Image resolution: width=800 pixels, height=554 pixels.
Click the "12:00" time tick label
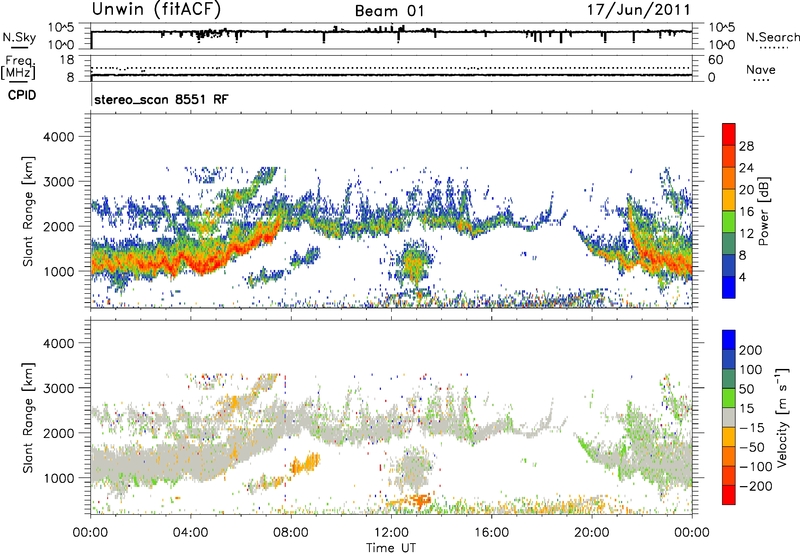pos(391,533)
